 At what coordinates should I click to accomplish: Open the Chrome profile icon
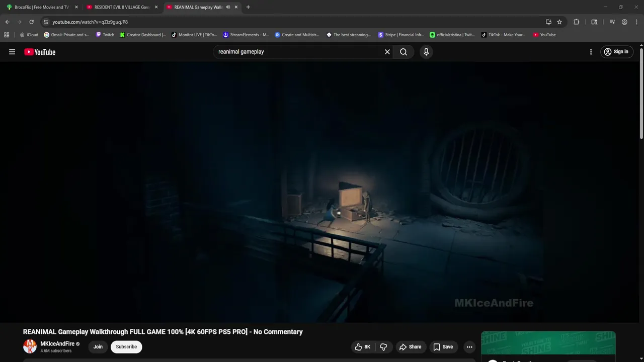pyautogui.click(x=624, y=22)
